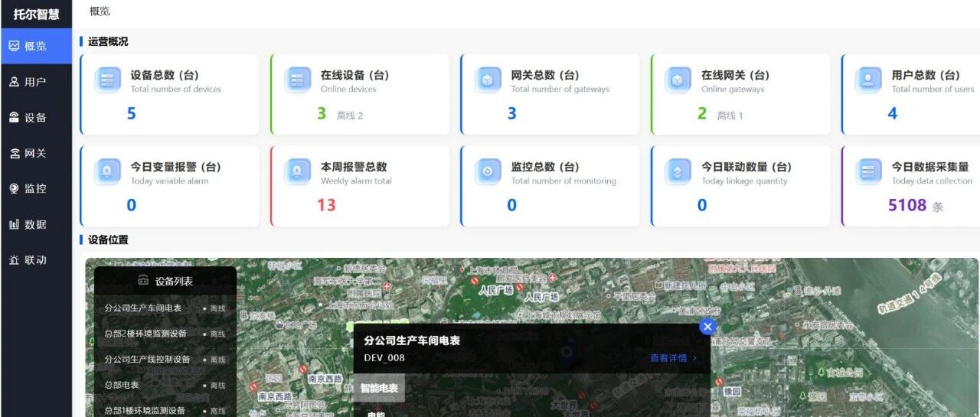
Task: Click the gateway total value 3
Action: tap(512, 114)
